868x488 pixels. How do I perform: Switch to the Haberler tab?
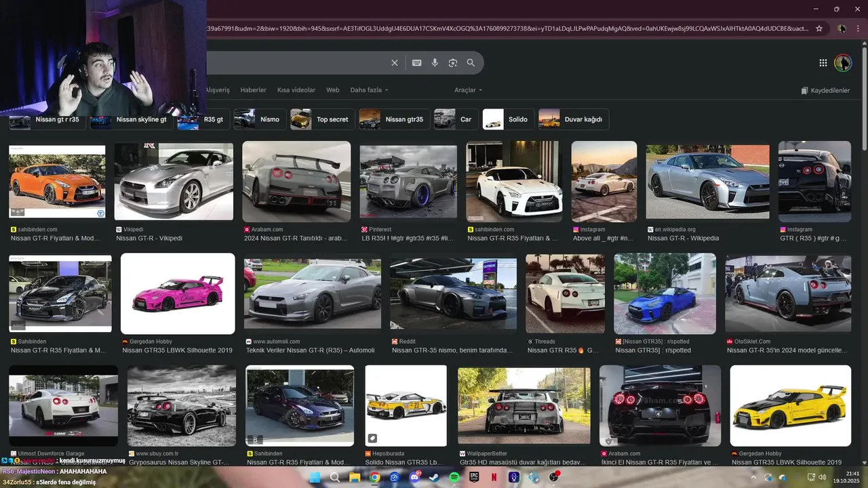pos(254,90)
